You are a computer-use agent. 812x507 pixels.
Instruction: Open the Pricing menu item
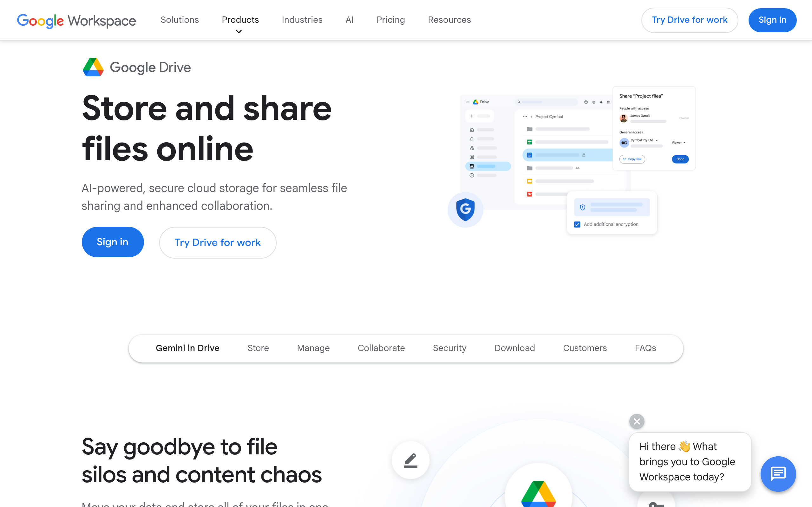pos(390,20)
